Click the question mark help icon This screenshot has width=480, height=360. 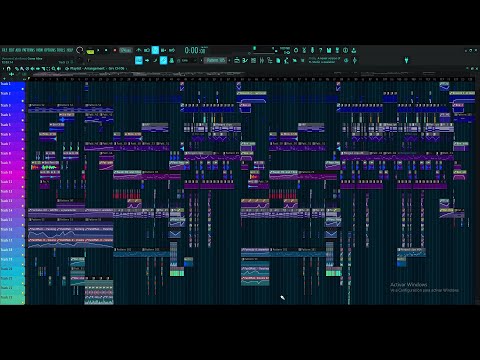pyautogui.click(x=320, y=50)
